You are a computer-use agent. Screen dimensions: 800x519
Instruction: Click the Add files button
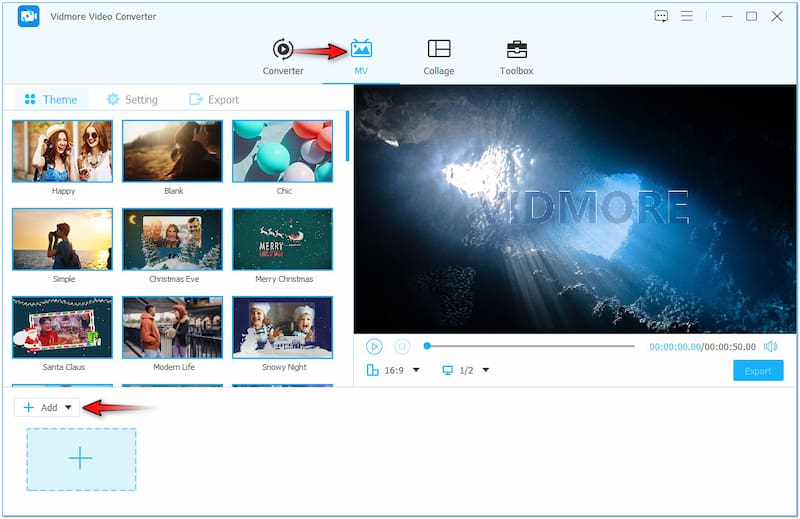pos(41,407)
